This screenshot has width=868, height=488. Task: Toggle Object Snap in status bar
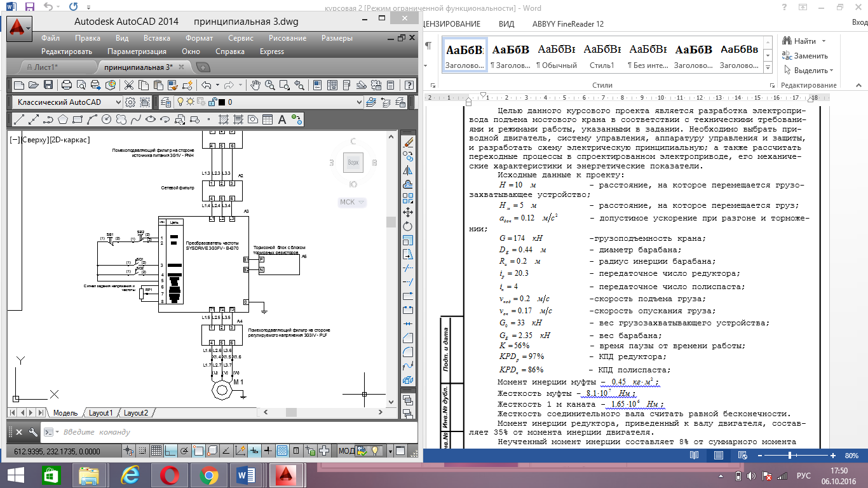pos(198,451)
